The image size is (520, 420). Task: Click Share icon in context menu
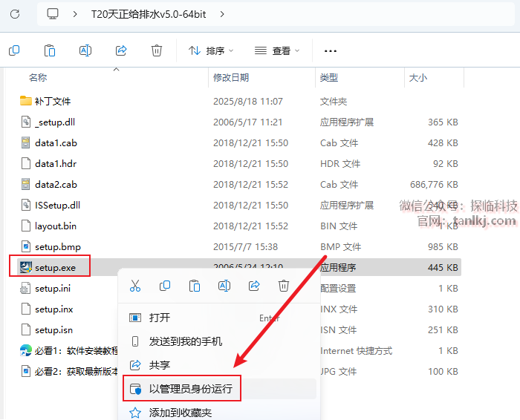pyautogui.click(x=254, y=286)
